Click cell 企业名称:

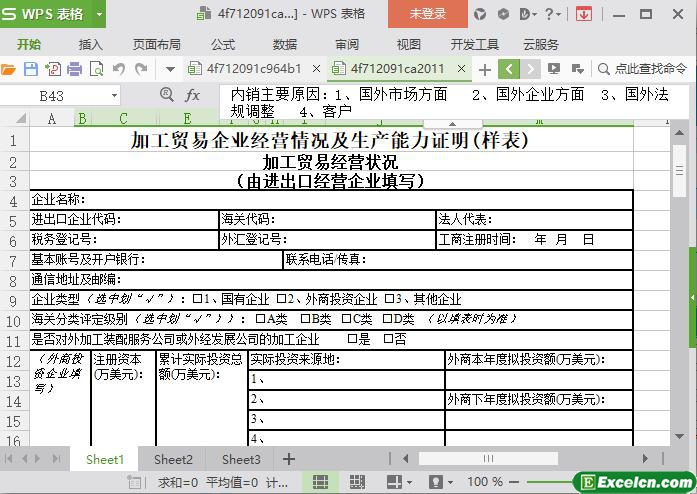click(x=331, y=200)
